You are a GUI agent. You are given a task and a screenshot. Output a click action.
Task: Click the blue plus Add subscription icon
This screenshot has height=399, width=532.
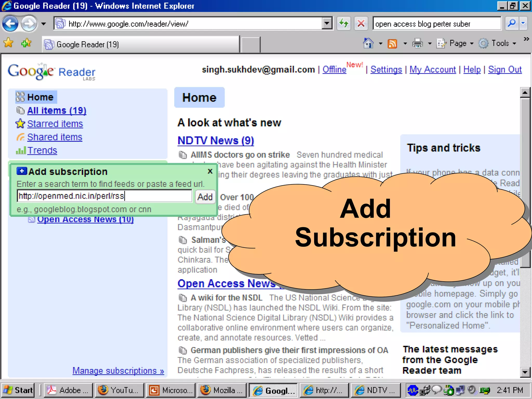point(22,171)
